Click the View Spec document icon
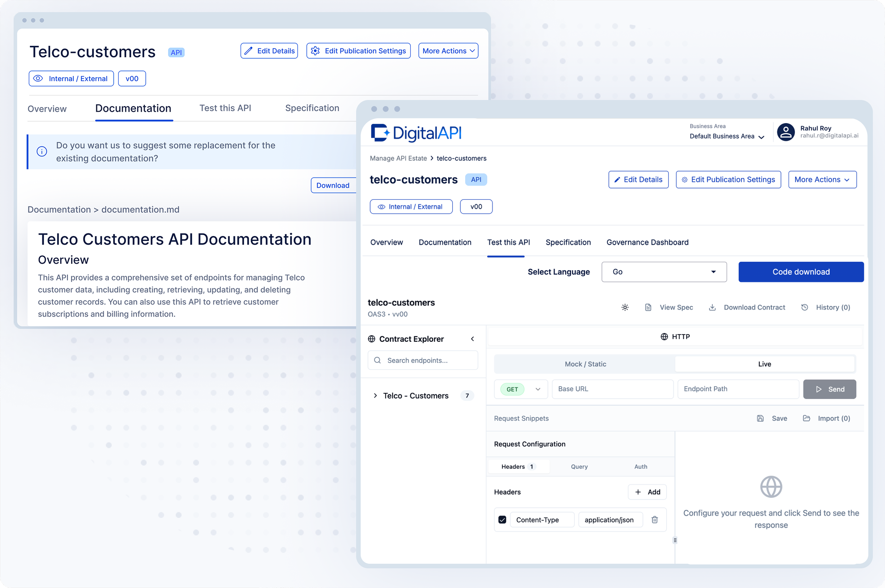The width and height of the screenshot is (885, 588). point(648,307)
